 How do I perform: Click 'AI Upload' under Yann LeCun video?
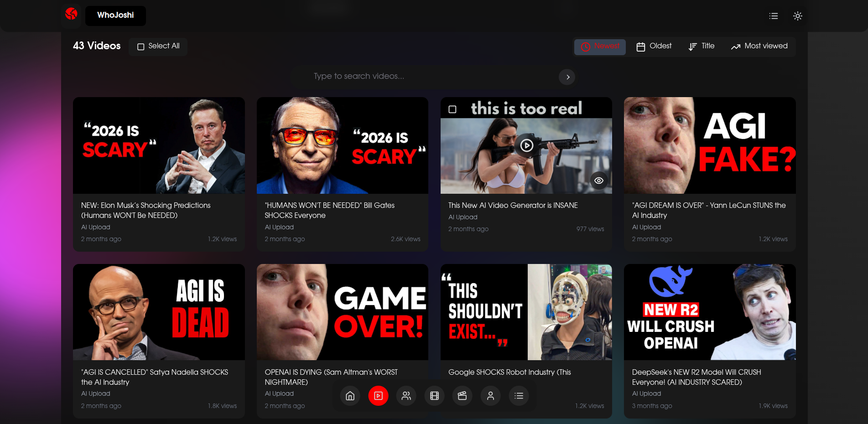(646, 228)
